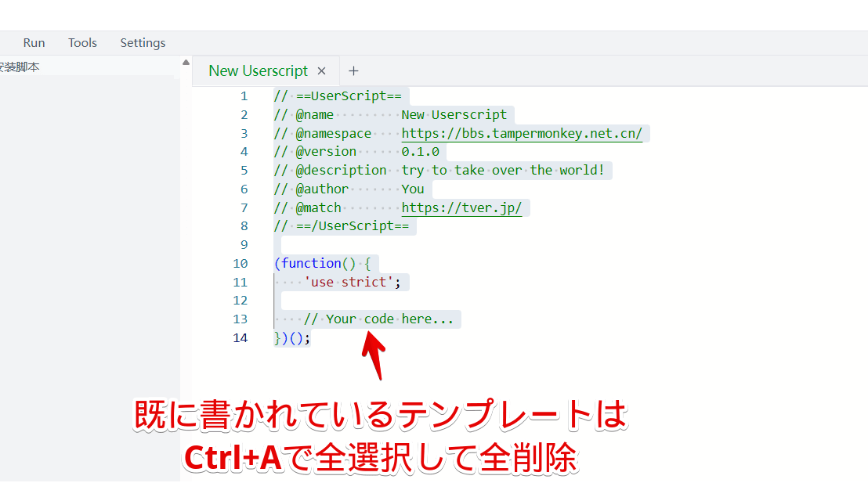This screenshot has height=483, width=868.
Task: Click the 'New Userscript' name value in code
Action: [x=454, y=114]
